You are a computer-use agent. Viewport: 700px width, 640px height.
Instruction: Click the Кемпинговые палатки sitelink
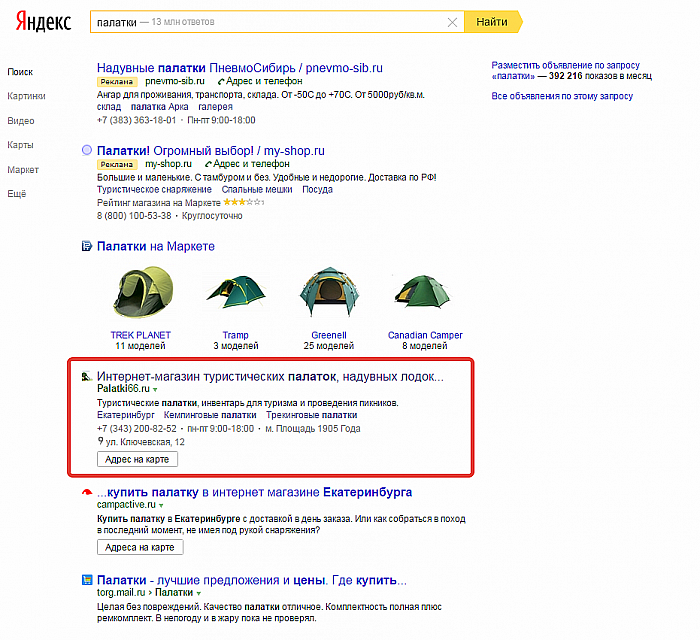pos(210,415)
